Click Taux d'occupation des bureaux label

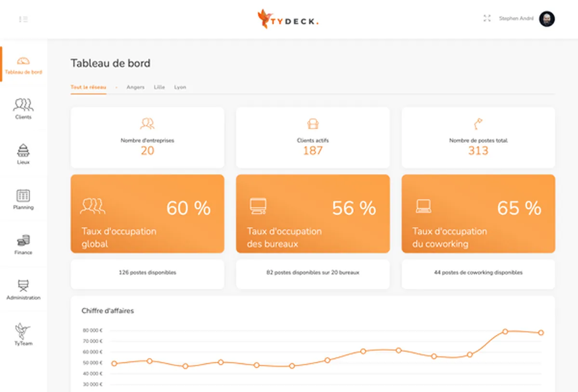(x=284, y=237)
